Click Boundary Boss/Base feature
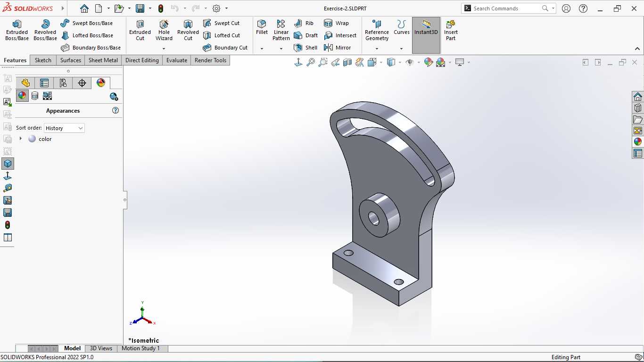The image size is (644, 362). point(91,48)
